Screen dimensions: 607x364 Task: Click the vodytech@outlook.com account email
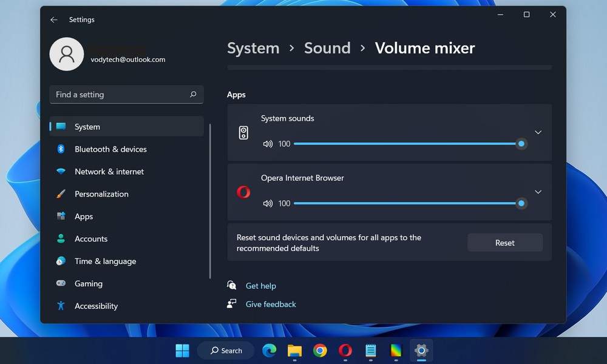click(x=127, y=59)
